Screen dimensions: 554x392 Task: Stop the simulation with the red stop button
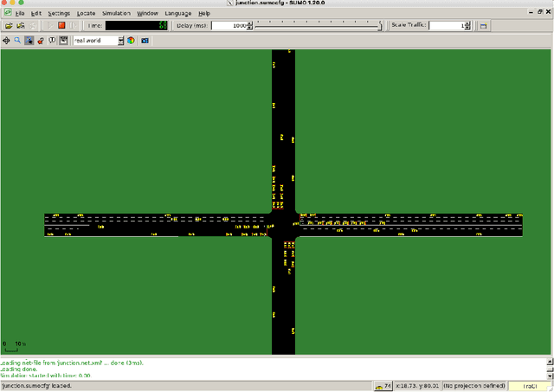point(62,26)
